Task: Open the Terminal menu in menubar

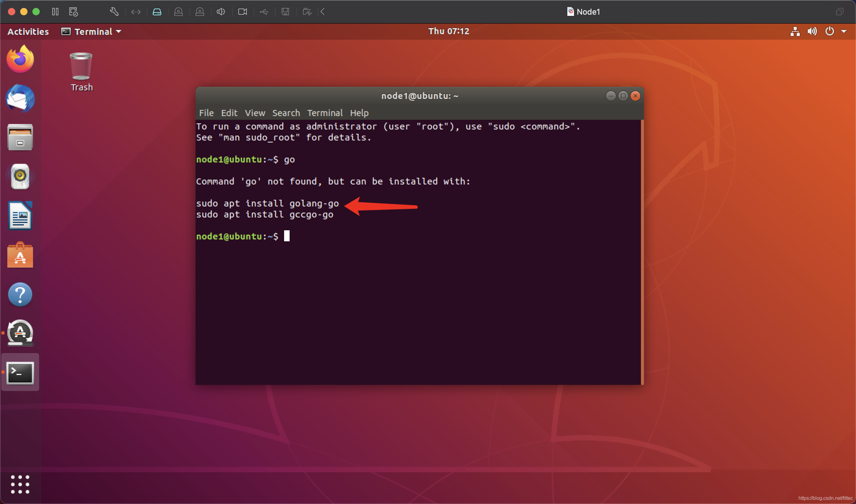Action: 325,113
